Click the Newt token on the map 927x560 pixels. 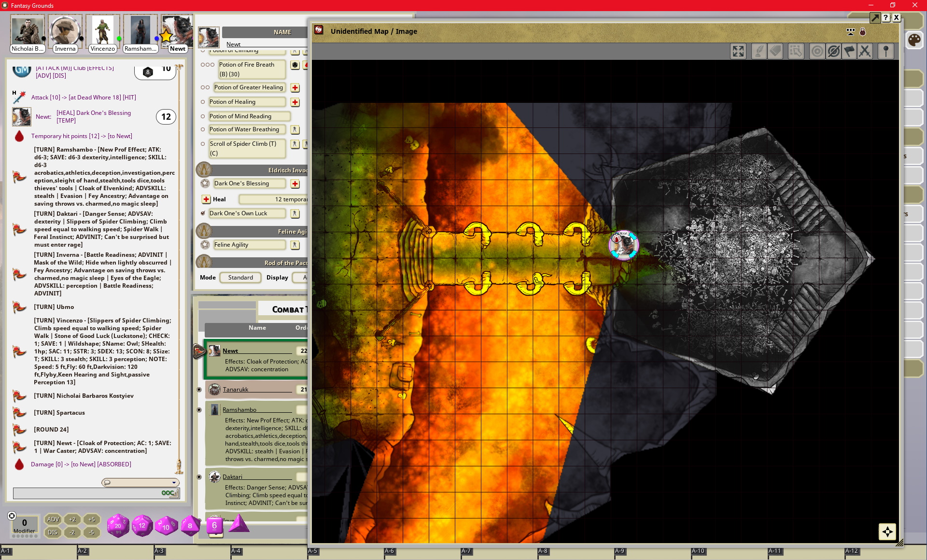[x=623, y=245]
